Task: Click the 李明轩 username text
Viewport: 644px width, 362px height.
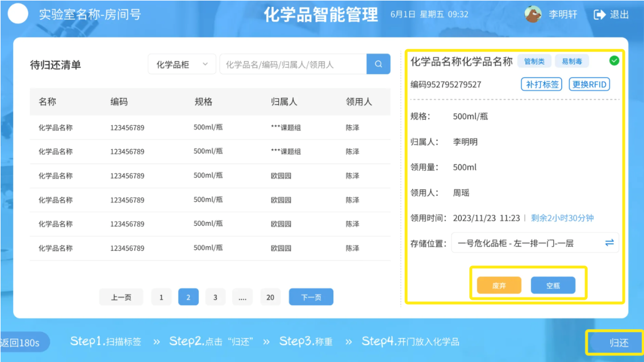Action: coord(563,15)
